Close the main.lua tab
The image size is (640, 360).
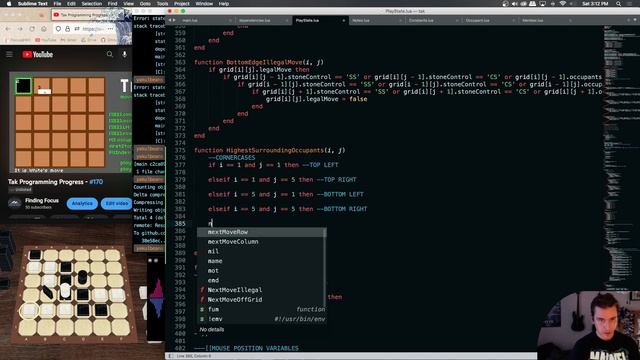(231, 20)
